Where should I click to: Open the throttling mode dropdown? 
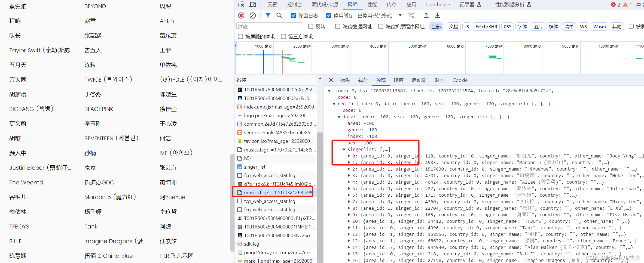point(380,16)
